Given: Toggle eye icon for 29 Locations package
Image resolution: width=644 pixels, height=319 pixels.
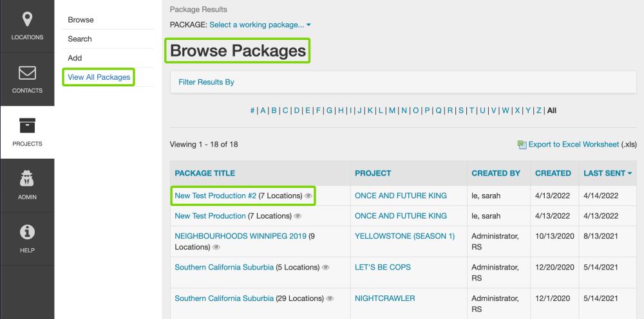Looking at the screenshot, I should click(x=330, y=298).
